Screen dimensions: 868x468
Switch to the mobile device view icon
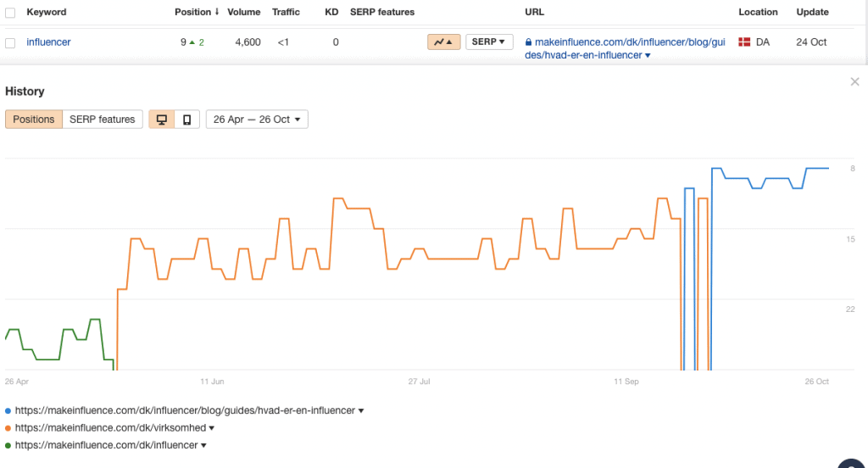pos(187,119)
